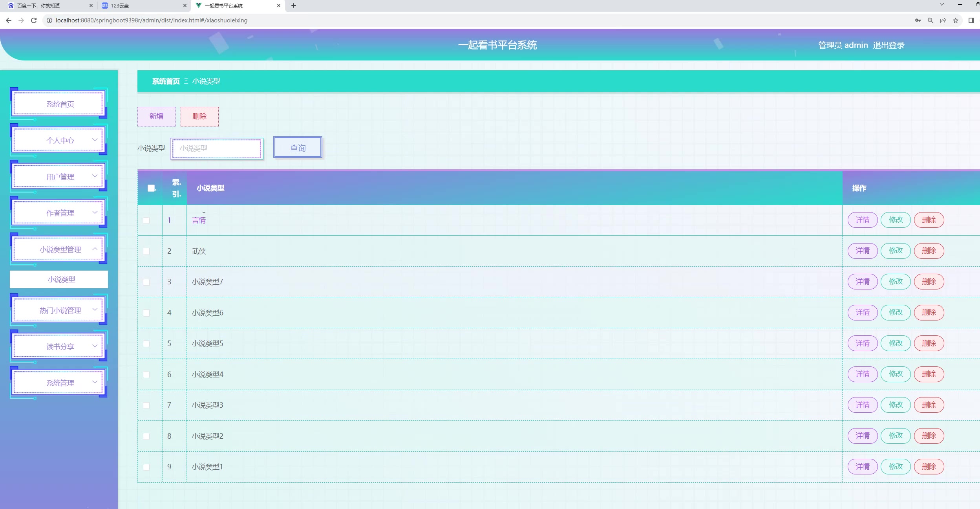The height and width of the screenshot is (509, 980).
Task: Expand the 作者管理 sidebar menu
Action: pyautogui.click(x=59, y=213)
